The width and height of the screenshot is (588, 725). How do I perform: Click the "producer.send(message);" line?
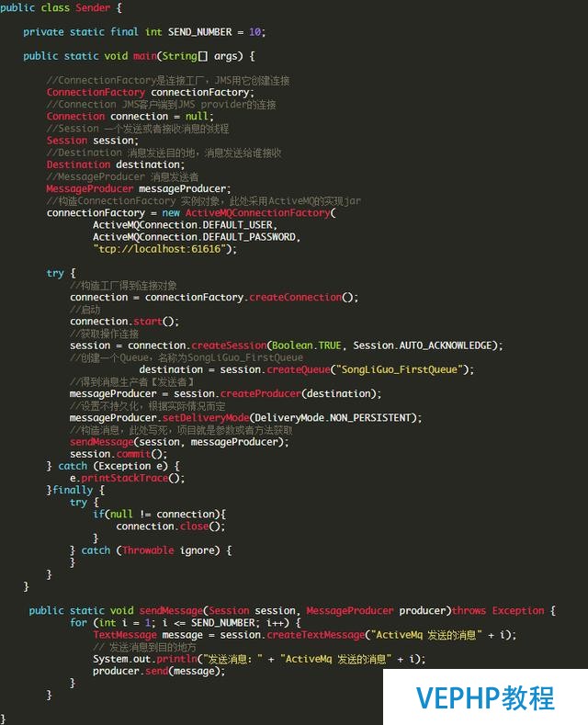click(159, 671)
